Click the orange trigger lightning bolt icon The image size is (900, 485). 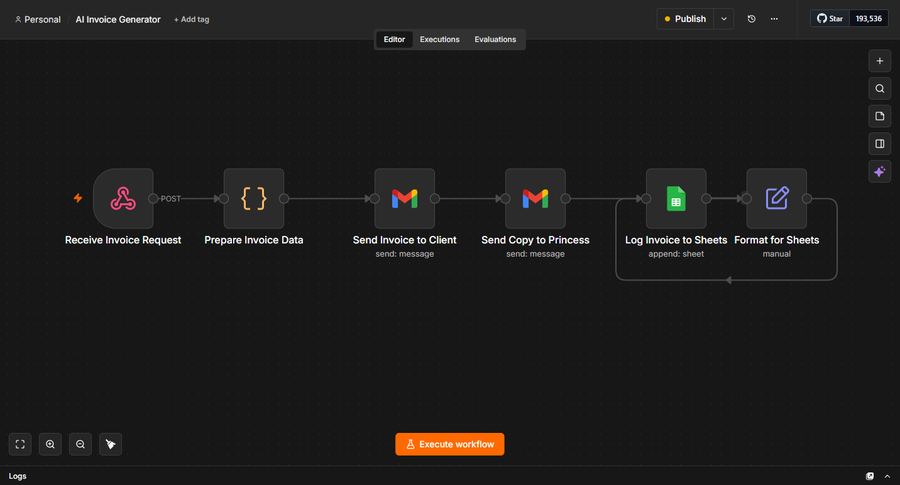pos(78,198)
